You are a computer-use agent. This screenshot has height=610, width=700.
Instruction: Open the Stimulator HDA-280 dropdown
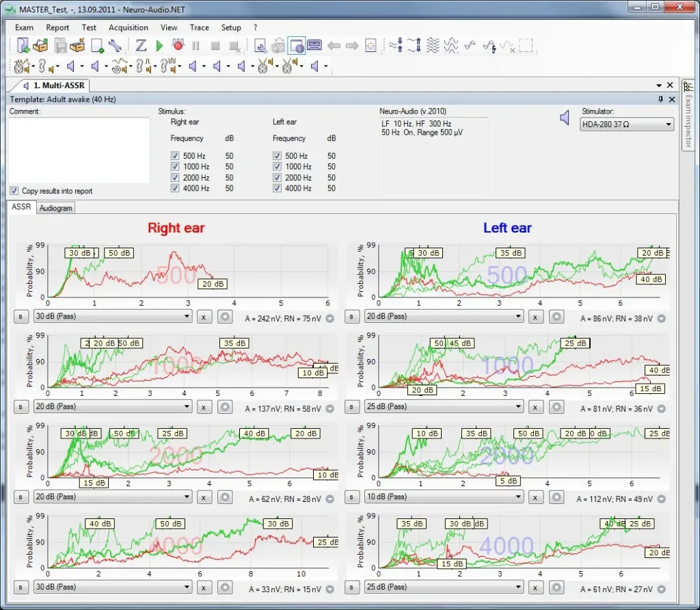[627, 124]
